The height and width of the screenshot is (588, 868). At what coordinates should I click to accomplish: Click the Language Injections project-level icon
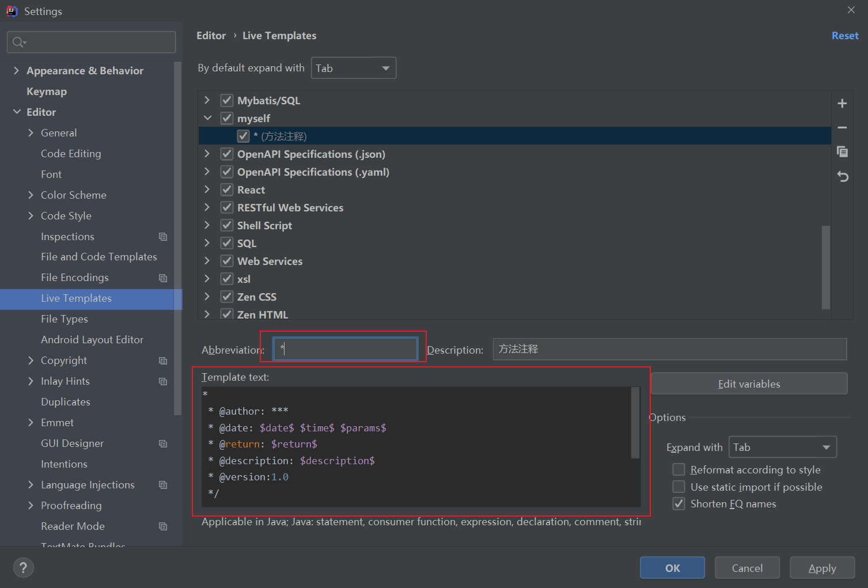(x=163, y=485)
